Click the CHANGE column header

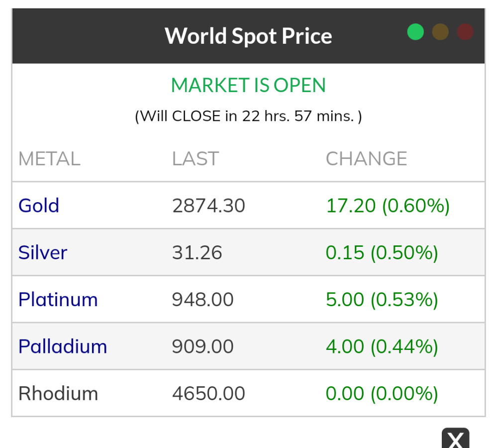366,159
